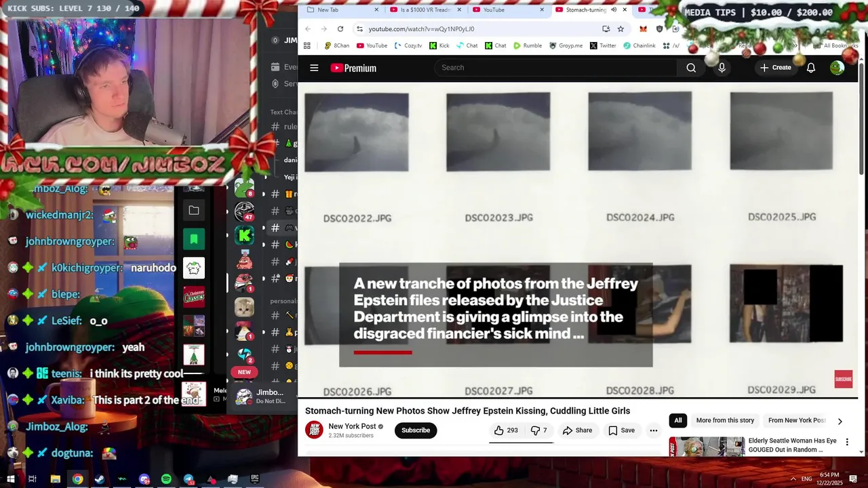Open the Kick server icon in Discord

(244, 235)
